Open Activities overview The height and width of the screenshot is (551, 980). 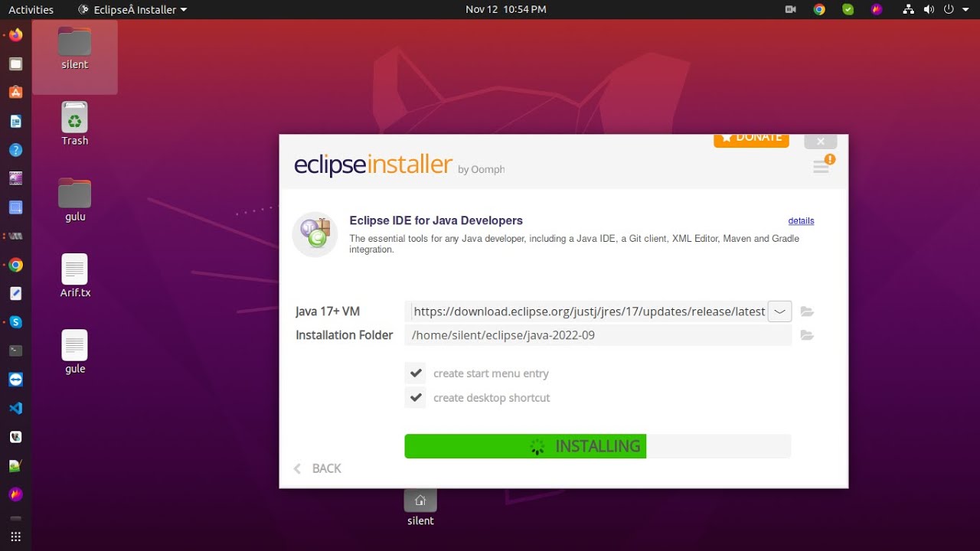point(31,10)
